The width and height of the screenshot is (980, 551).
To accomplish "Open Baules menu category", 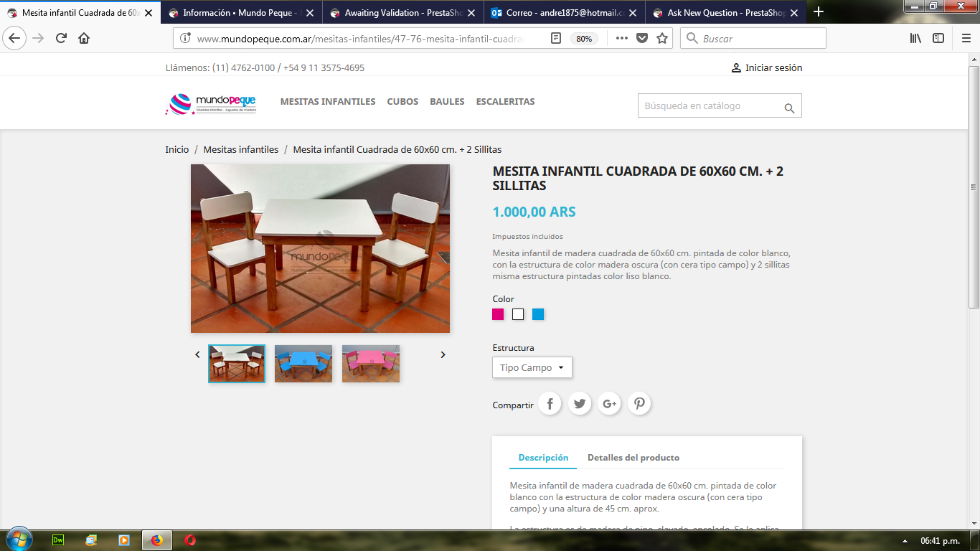I will (x=447, y=102).
